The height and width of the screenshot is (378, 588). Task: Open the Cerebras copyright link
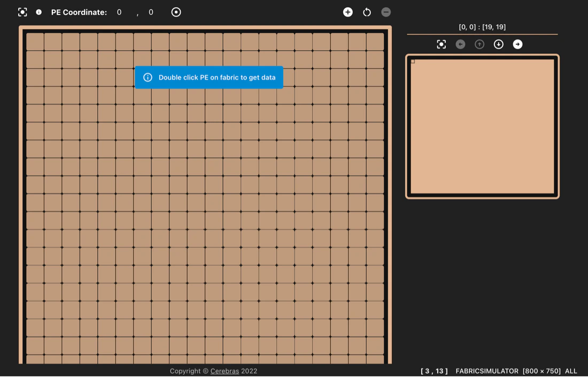pos(225,371)
